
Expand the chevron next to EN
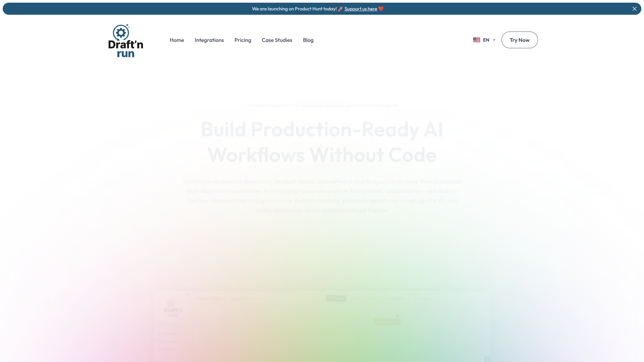coord(494,40)
